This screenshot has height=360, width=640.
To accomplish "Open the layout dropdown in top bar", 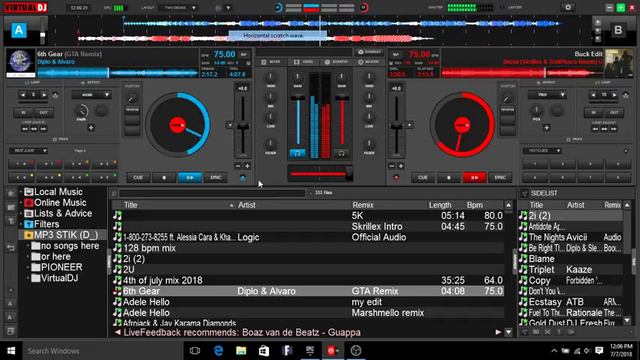I will click(x=180, y=8).
